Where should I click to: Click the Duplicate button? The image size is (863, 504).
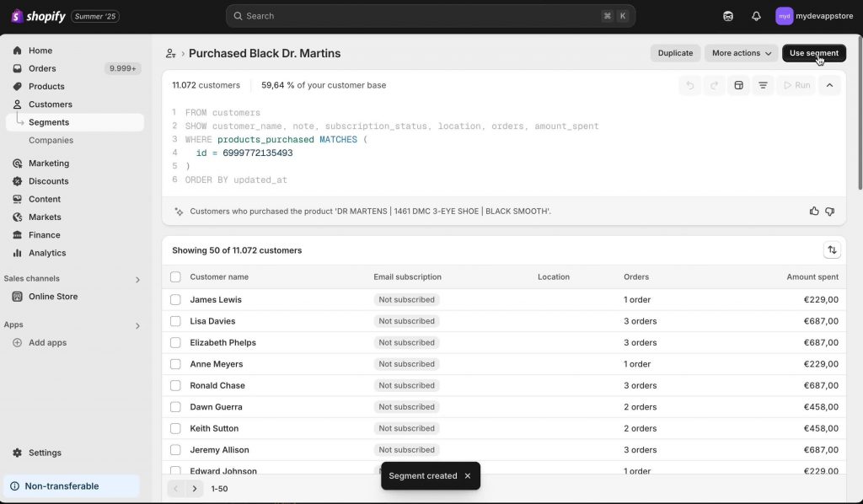pos(675,53)
